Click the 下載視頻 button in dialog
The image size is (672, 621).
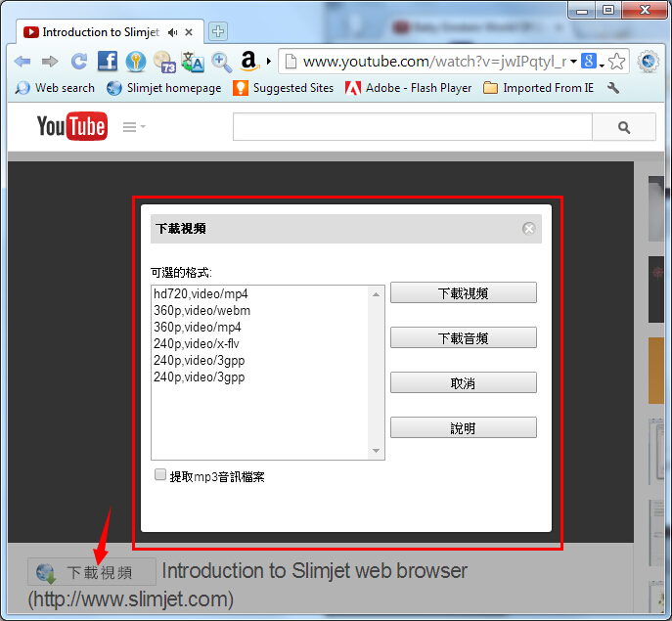click(x=464, y=292)
